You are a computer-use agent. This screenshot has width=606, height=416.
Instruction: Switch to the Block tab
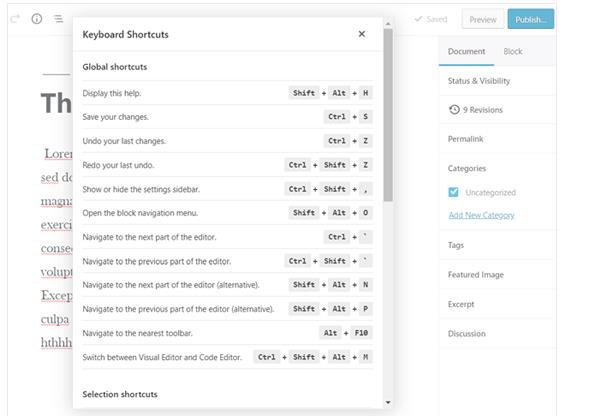tap(512, 51)
